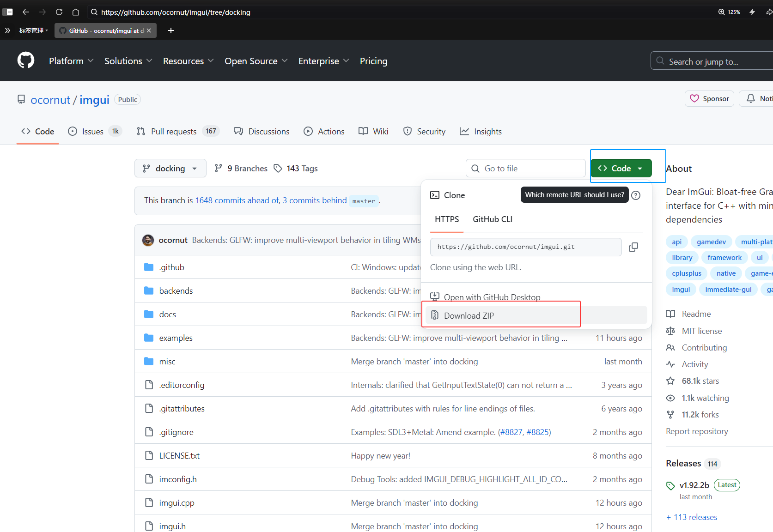Go to the browser home icon
The height and width of the screenshot is (532, 773).
[76, 12]
